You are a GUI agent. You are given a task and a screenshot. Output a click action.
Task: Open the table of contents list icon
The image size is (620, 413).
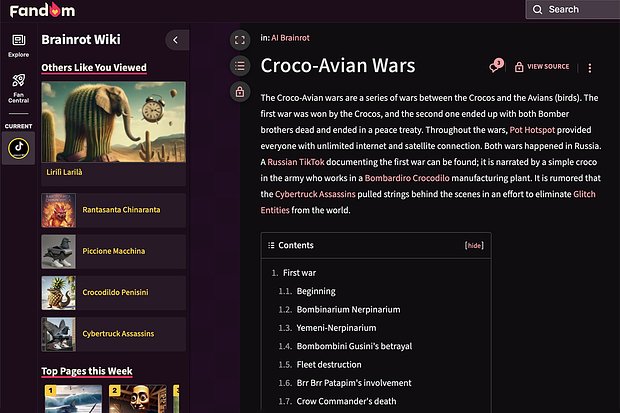click(x=240, y=66)
